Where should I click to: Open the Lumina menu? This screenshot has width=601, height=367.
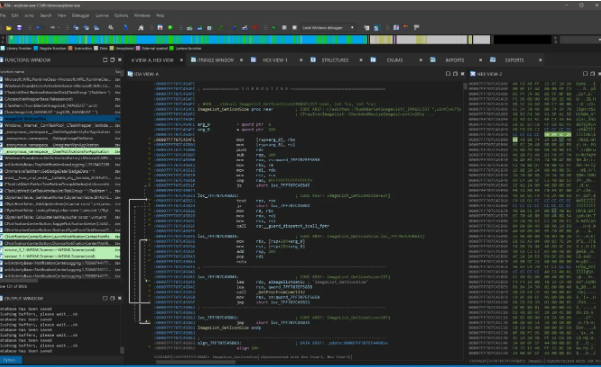(x=102, y=16)
